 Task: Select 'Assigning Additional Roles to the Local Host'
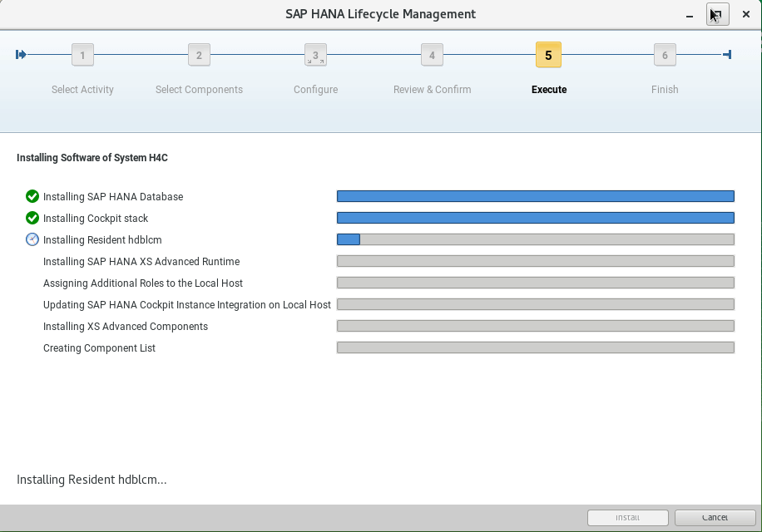143,283
